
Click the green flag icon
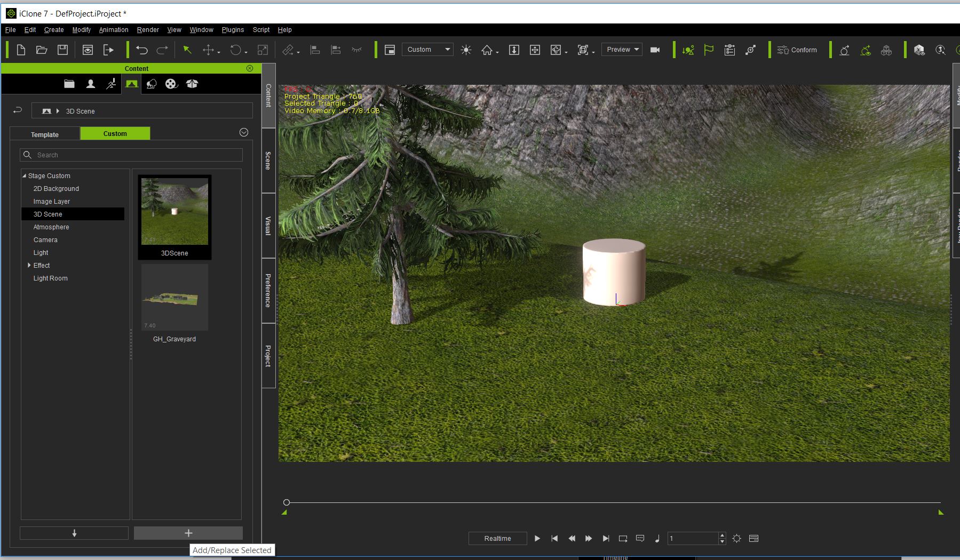pos(709,50)
